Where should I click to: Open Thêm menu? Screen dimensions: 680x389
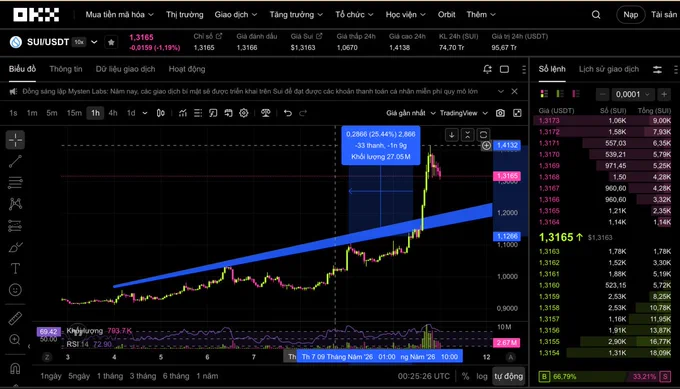click(x=481, y=15)
